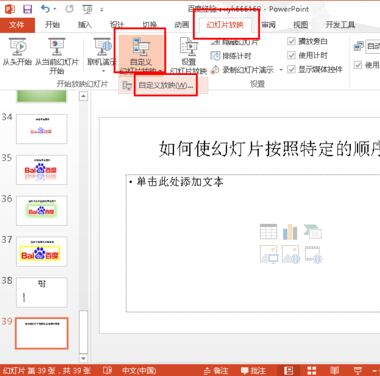Switch to the 切换 (Transitions) tab
380x376 pixels.
pyautogui.click(x=149, y=25)
